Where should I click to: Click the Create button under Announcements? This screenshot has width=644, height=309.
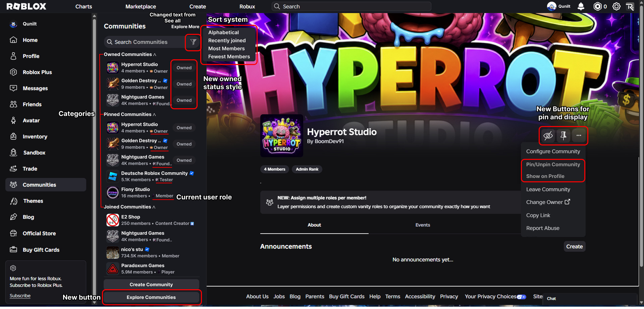click(x=575, y=246)
